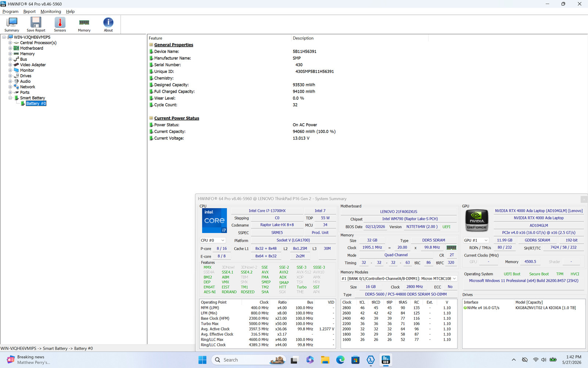588x368 pixels.
Task: Click the Microsoft Windows 11 Professional text
Action: pyautogui.click(x=524, y=281)
